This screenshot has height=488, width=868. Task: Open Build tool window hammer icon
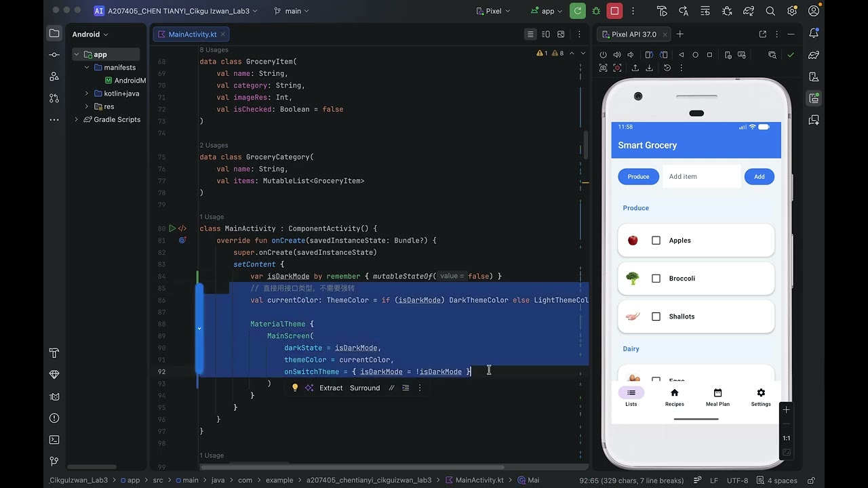click(54, 353)
